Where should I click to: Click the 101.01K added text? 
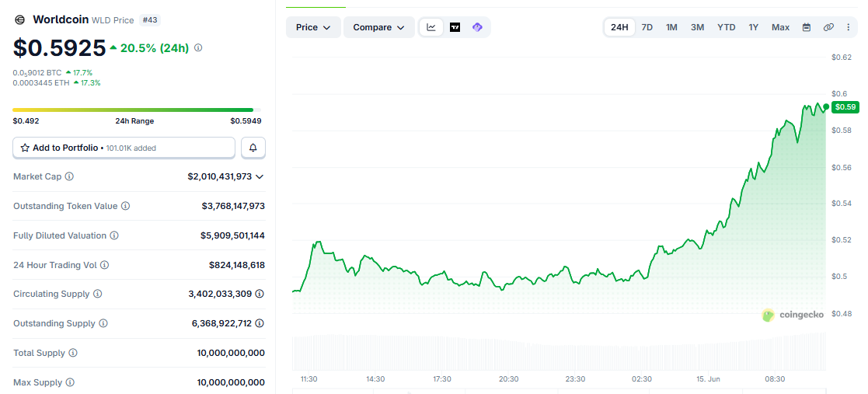(131, 148)
